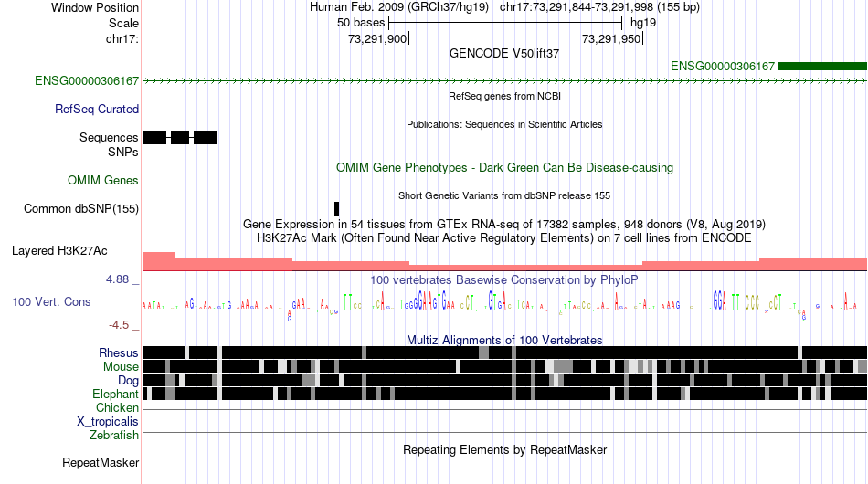The image size is (868, 484).
Task: Click Multiz Alignments of 100 Vertebrates title
Action: coord(504,340)
